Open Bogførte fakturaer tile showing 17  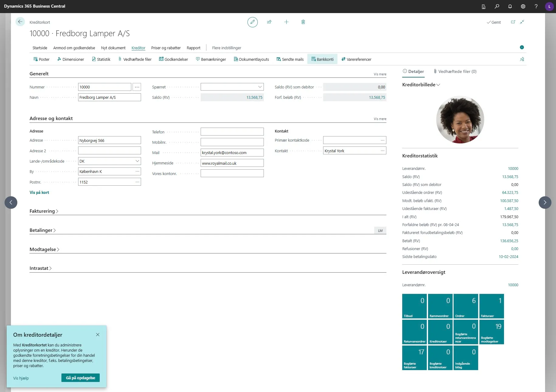(414, 358)
